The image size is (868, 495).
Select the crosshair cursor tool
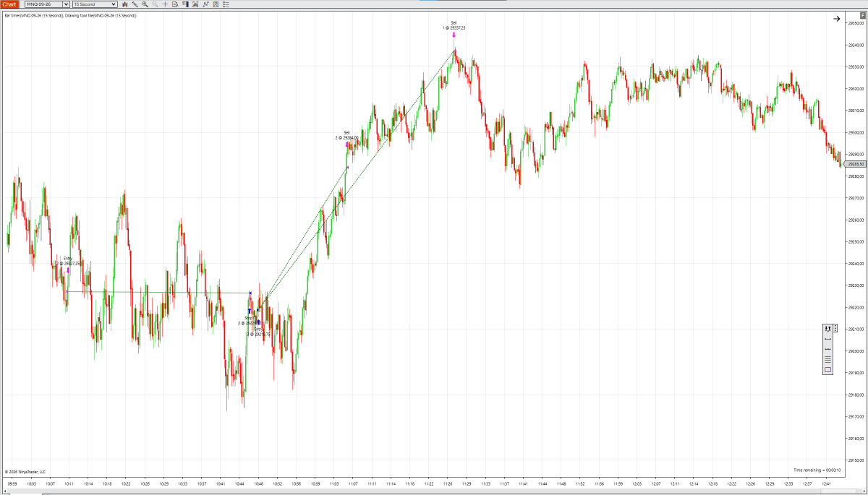tap(165, 4)
